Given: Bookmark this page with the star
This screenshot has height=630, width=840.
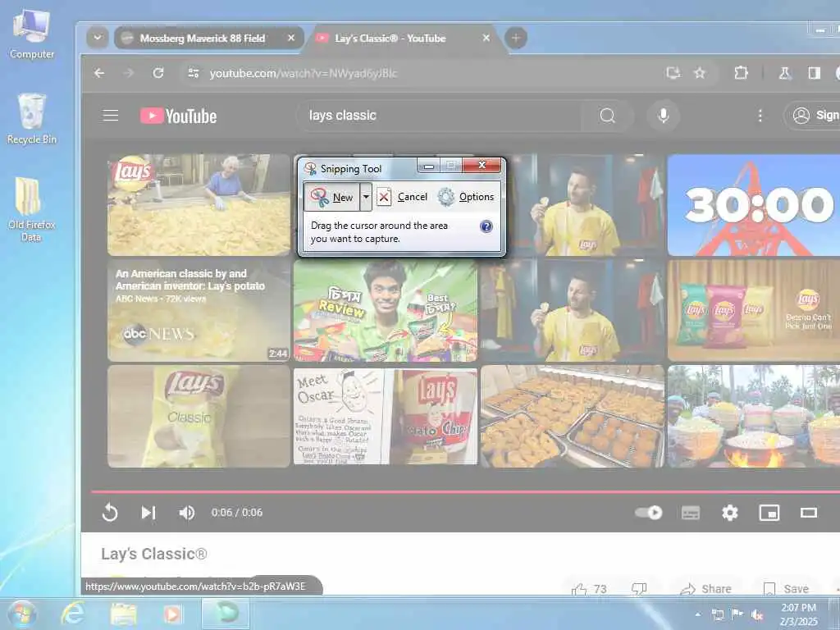Looking at the screenshot, I should (x=700, y=73).
